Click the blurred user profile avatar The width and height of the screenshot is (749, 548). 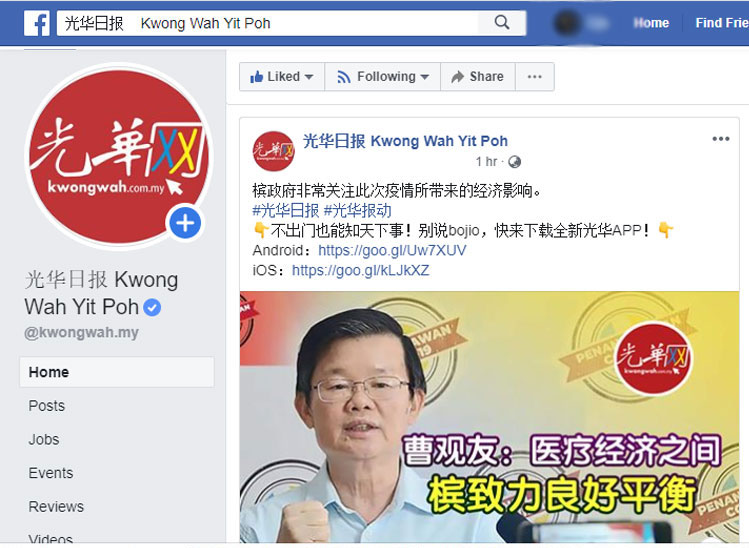click(567, 23)
